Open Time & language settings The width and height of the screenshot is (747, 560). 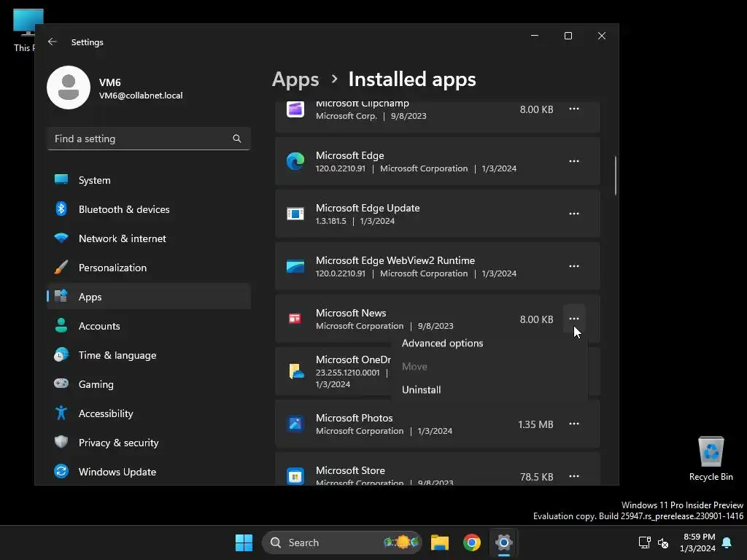tap(149, 355)
